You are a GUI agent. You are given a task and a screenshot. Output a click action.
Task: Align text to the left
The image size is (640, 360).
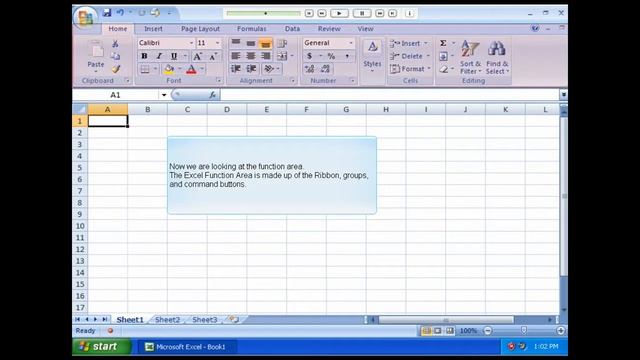click(236, 56)
